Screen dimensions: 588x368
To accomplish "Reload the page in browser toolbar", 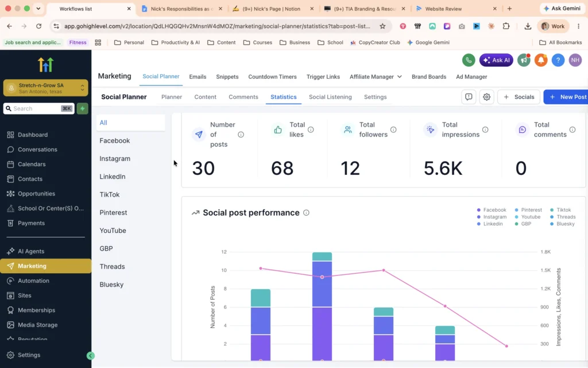I will click(x=38, y=26).
